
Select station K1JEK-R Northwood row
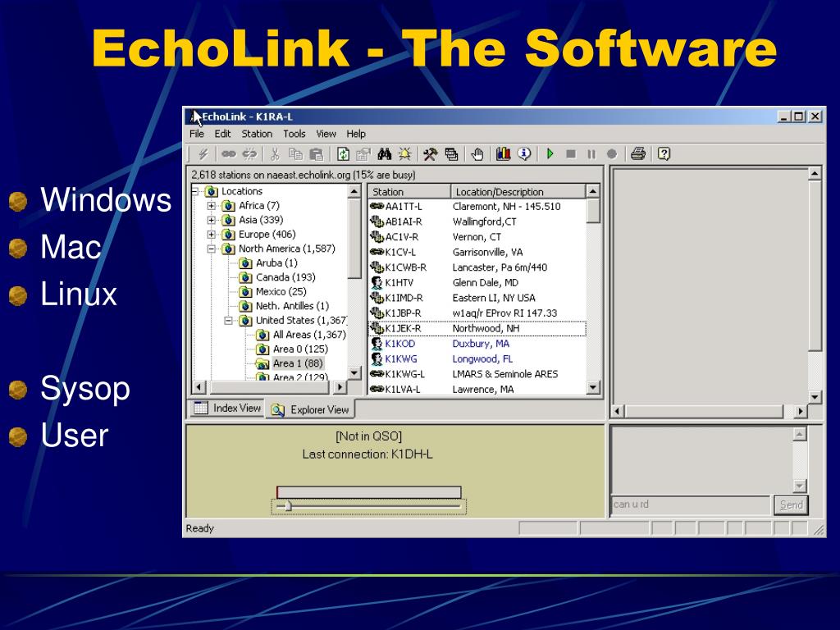coord(477,328)
